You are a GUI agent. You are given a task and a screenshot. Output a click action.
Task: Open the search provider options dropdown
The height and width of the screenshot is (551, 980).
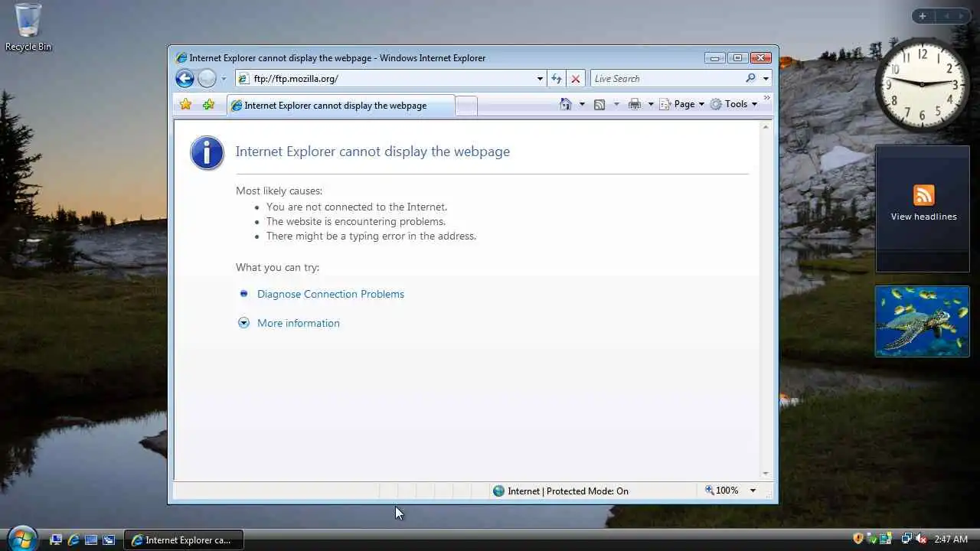(766, 79)
